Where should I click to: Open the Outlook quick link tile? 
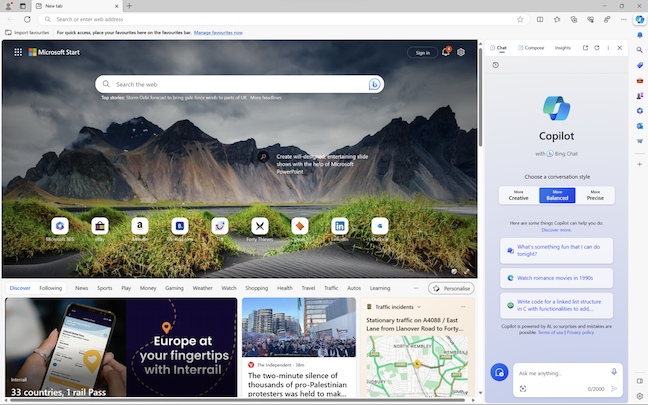click(379, 226)
